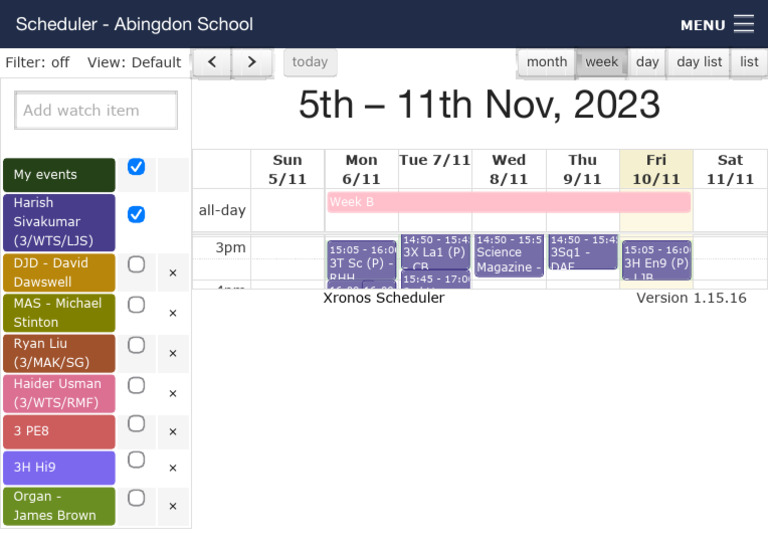Enable the 3H Hi9 checkbox
This screenshot has height=550, width=768.
136,460
